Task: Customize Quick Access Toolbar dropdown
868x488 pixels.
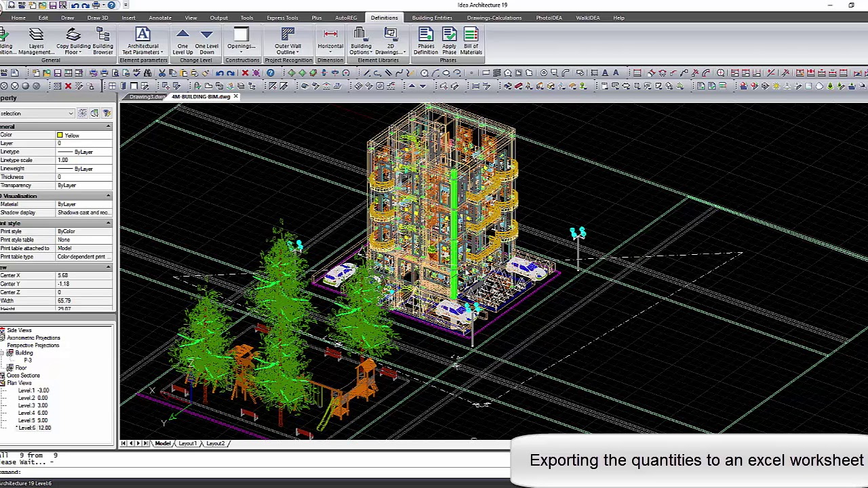Action: pyautogui.click(x=125, y=5)
